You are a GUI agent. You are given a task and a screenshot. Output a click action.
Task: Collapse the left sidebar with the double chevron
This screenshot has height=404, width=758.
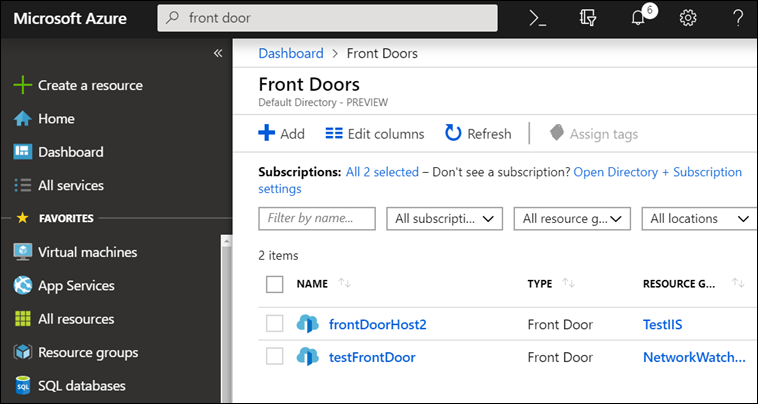click(218, 53)
